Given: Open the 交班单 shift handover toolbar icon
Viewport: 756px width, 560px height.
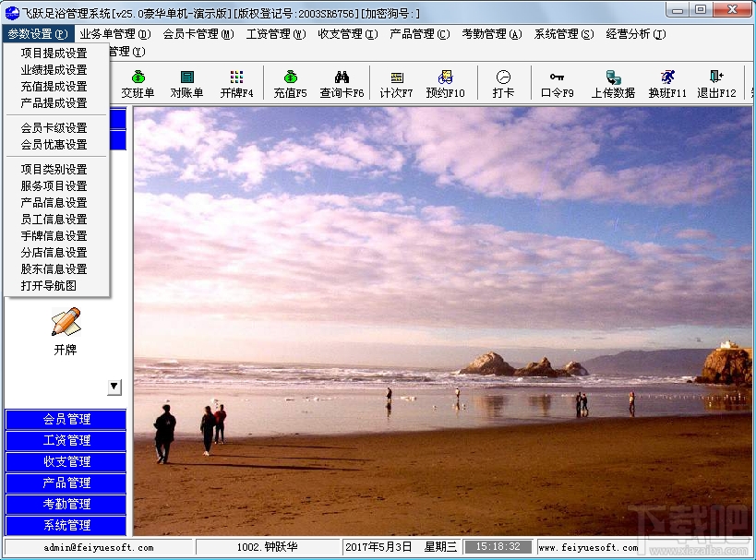Looking at the screenshot, I should tap(138, 84).
